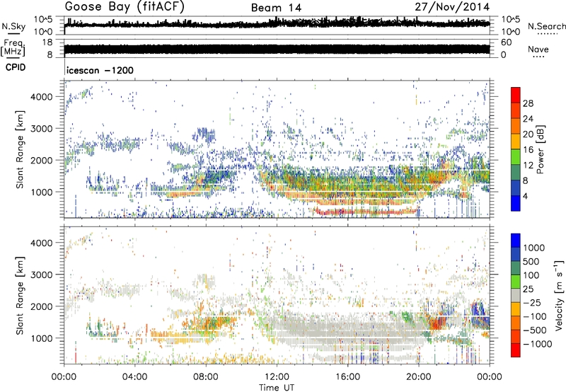Click the red-blue velocity patch near 21:00 in the velocity panel
566x392 pixels.
coord(439,320)
